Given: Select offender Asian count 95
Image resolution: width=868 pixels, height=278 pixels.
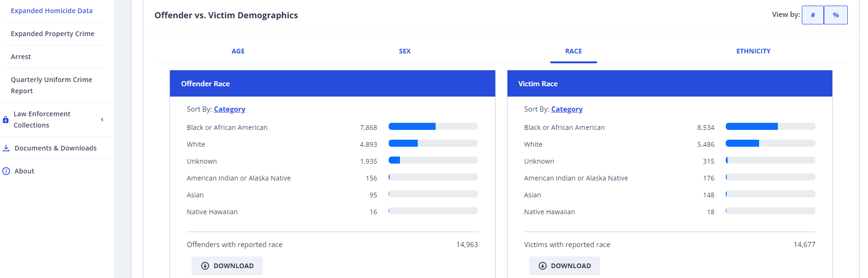Looking at the screenshot, I should pos(373,195).
